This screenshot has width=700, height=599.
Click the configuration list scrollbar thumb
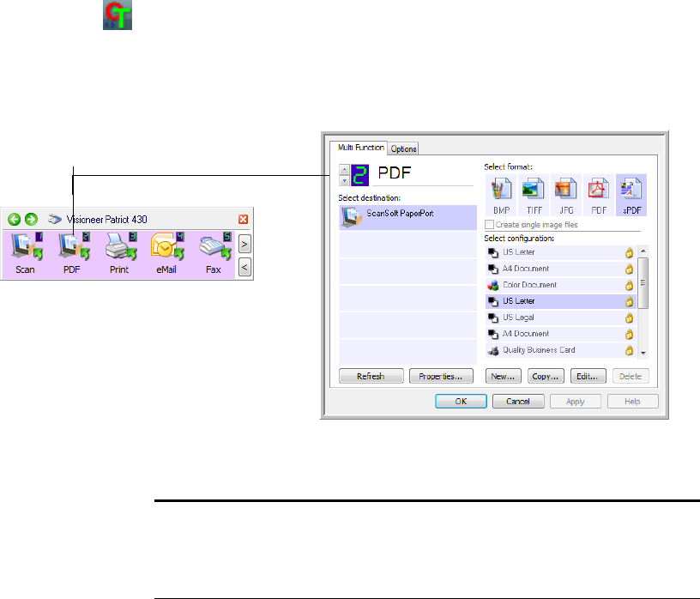pos(643,282)
